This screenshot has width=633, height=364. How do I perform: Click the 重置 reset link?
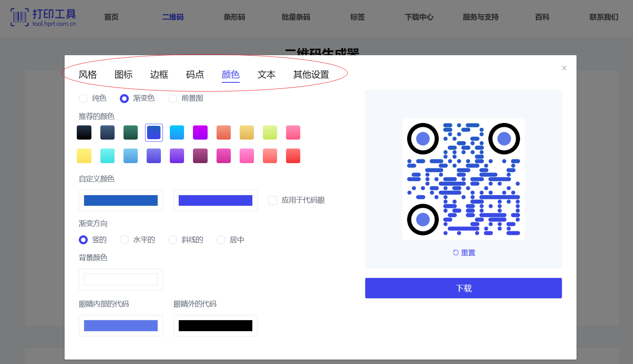pyautogui.click(x=468, y=252)
